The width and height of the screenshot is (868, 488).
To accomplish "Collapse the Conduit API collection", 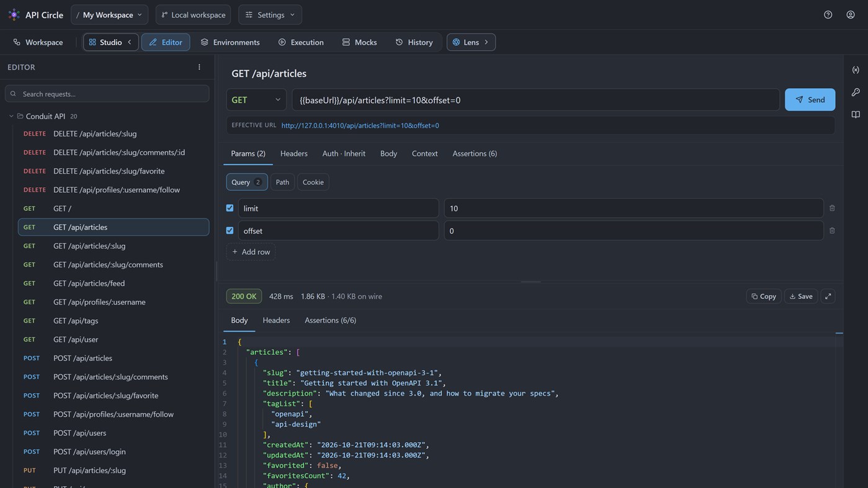I will tap(11, 116).
